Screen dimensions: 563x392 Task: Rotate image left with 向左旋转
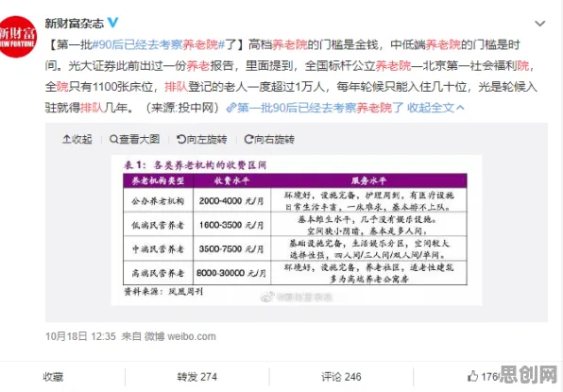[x=202, y=139]
